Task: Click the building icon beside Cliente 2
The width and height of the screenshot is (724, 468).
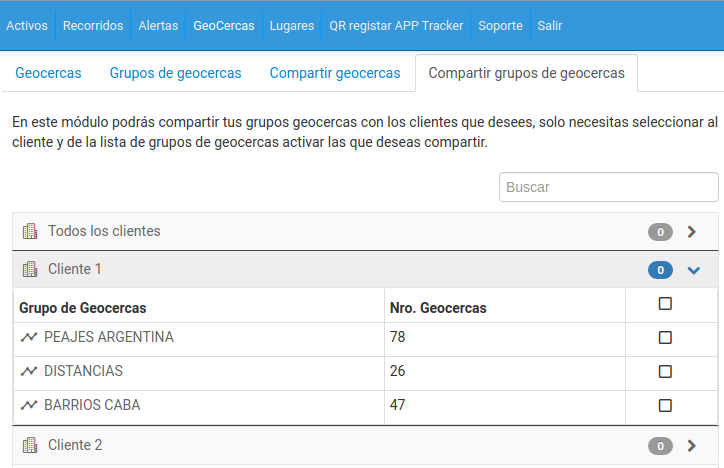Action: pyautogui.click(x=30, y=445)
